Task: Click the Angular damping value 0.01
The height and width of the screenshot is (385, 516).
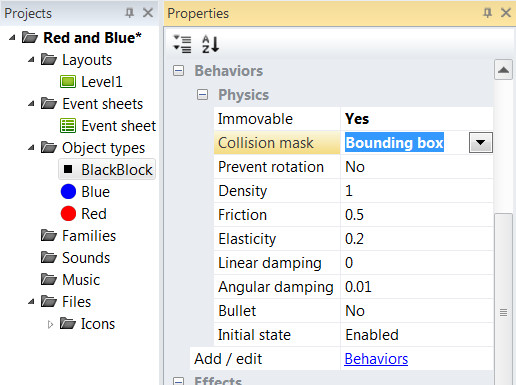Action: pos(358,287)
